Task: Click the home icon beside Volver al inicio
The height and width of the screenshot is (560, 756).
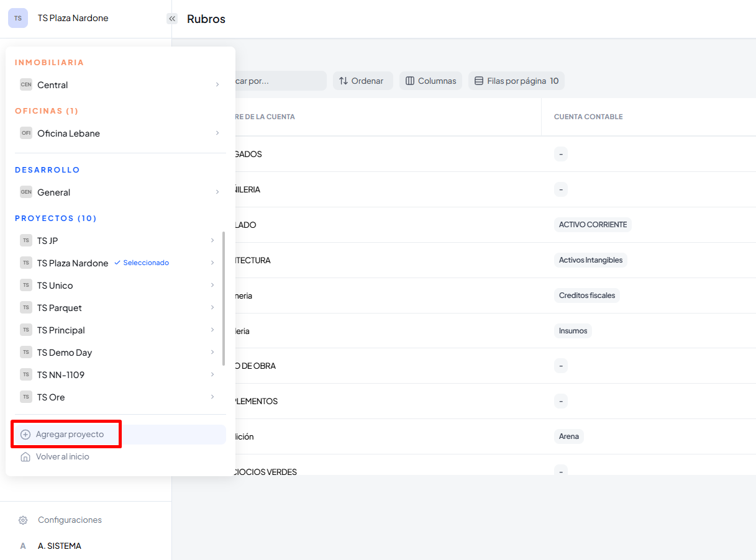Action: [x=25, y=457]
